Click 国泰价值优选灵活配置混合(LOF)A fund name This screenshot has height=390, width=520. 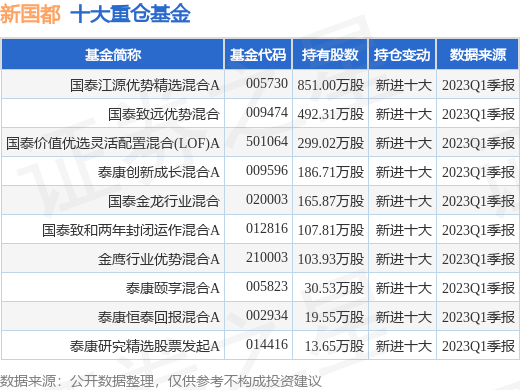point(113,143)
